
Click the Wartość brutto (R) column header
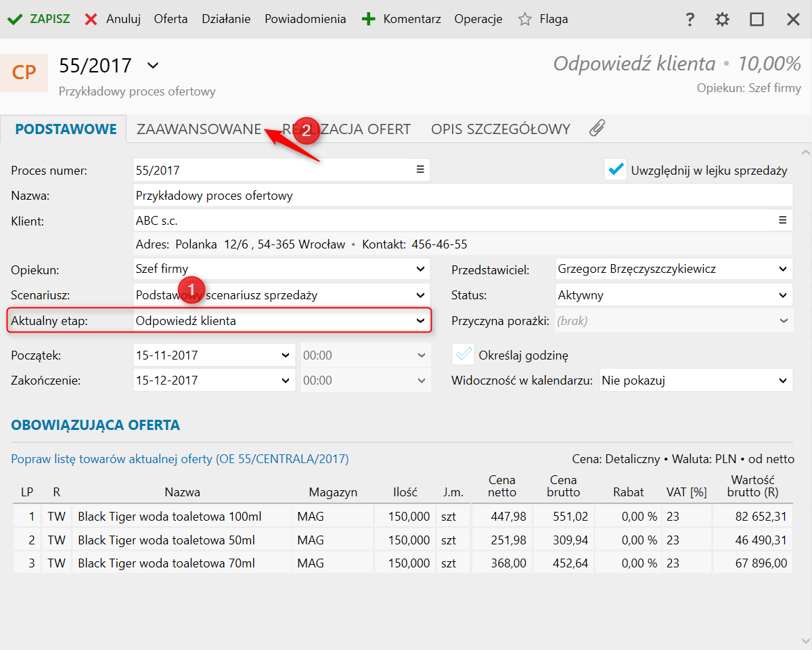point(752,486)
